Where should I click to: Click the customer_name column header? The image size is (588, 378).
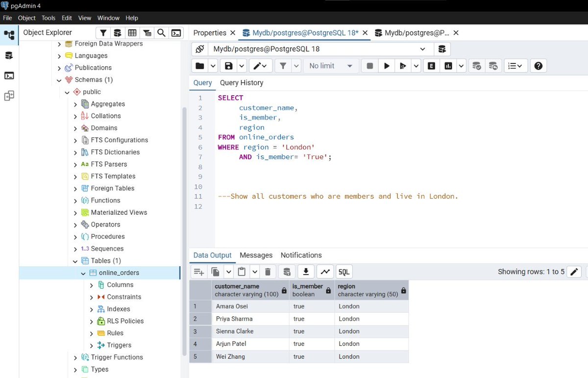[250, 290]
